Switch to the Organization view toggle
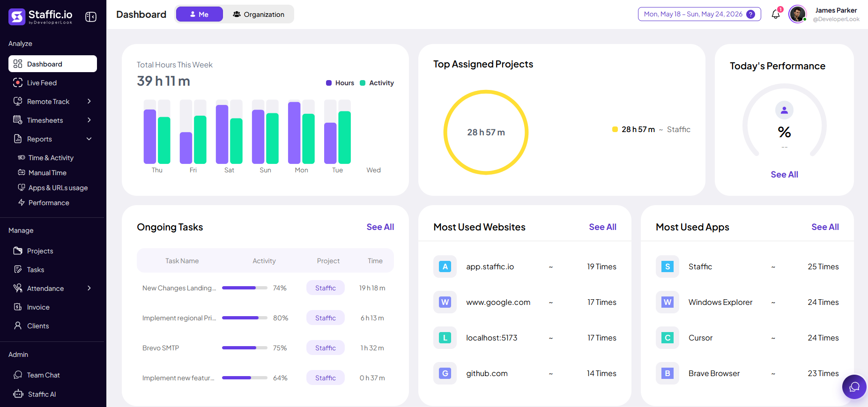 tap(259, 14)
